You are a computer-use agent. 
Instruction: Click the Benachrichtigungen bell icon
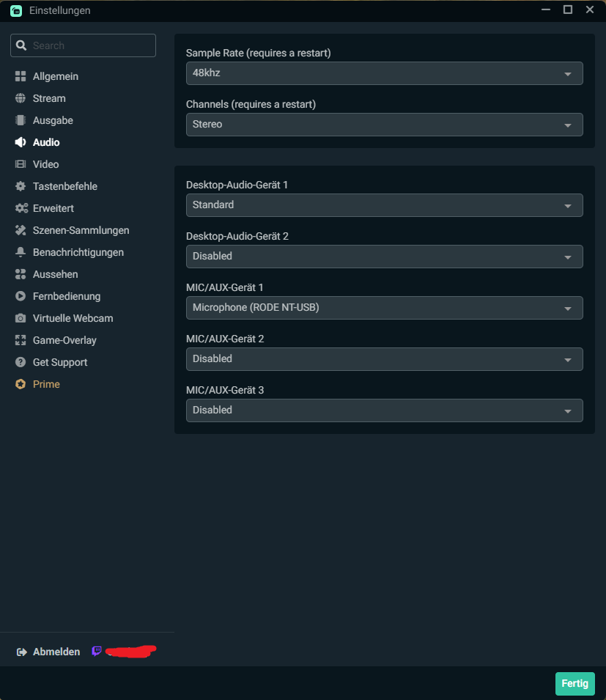click(21, 252)
